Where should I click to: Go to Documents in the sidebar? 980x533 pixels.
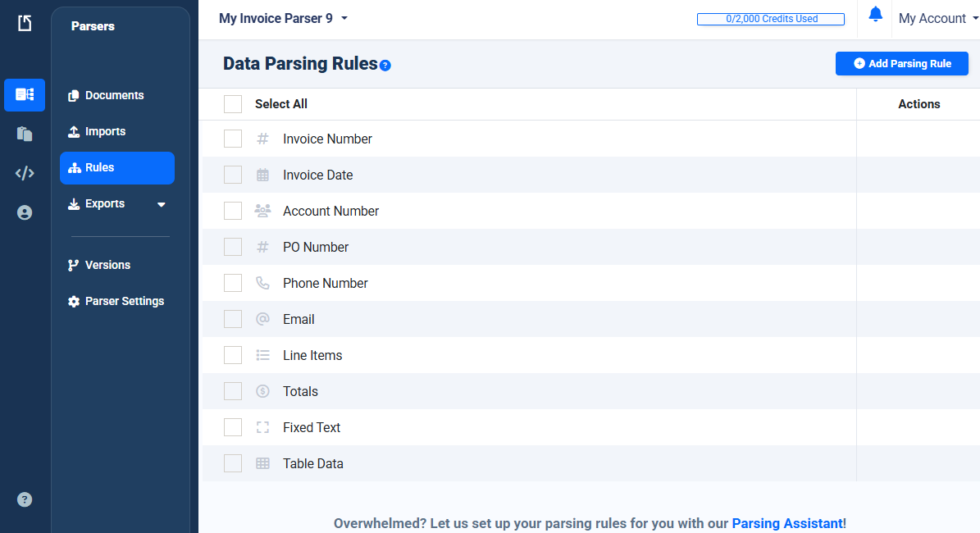click(114, 95)
